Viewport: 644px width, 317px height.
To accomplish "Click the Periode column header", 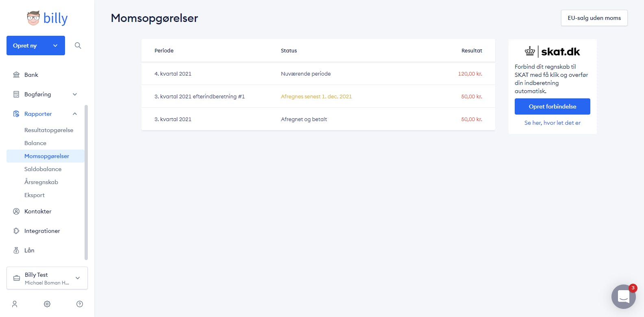I will (164, 51).
